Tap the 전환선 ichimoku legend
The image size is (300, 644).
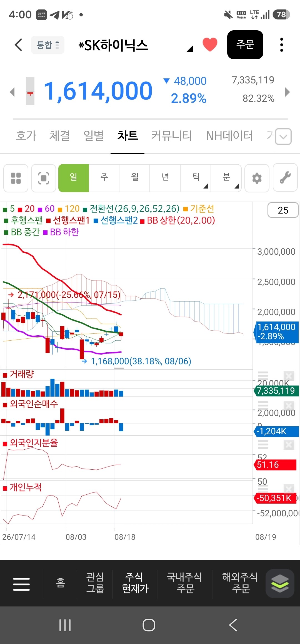point(131,209)
